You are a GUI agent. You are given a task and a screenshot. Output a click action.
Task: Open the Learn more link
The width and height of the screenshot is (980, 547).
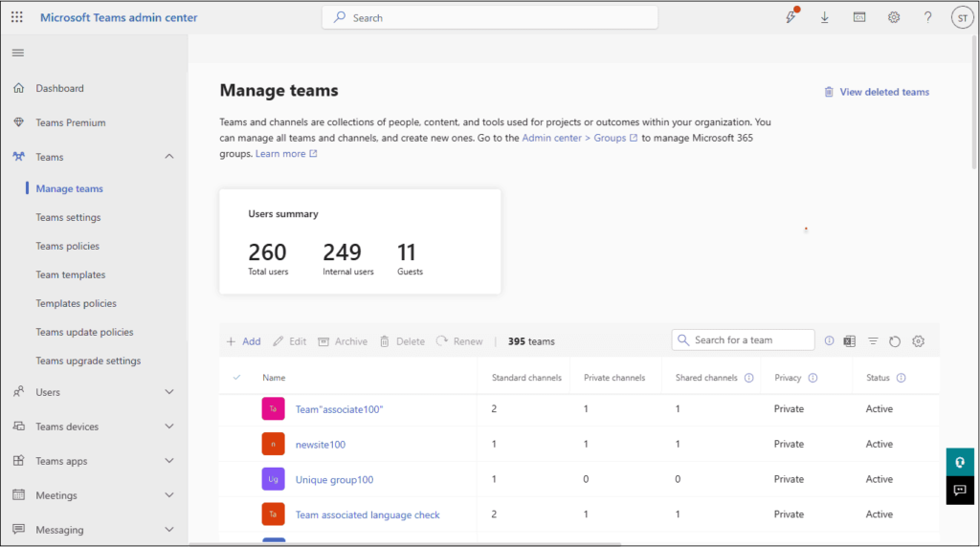click(x=286, y=154)
